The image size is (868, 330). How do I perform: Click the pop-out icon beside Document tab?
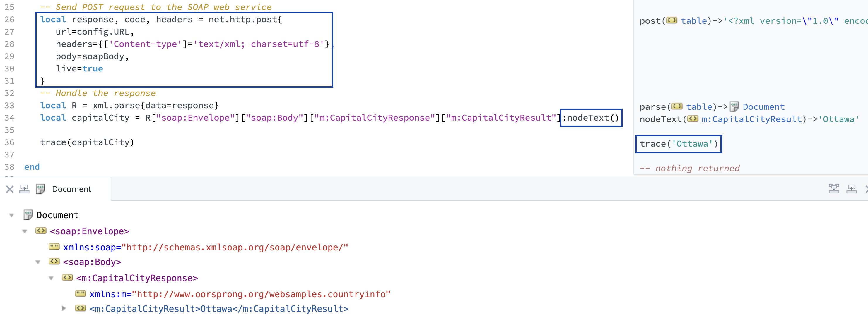[x=24, y=189]
